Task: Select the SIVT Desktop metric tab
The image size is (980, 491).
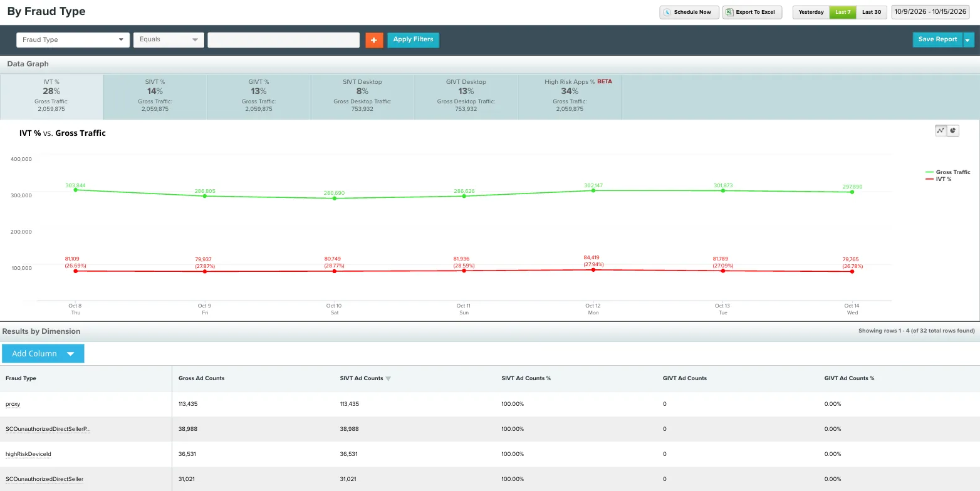Action: [x=362, y=96]
